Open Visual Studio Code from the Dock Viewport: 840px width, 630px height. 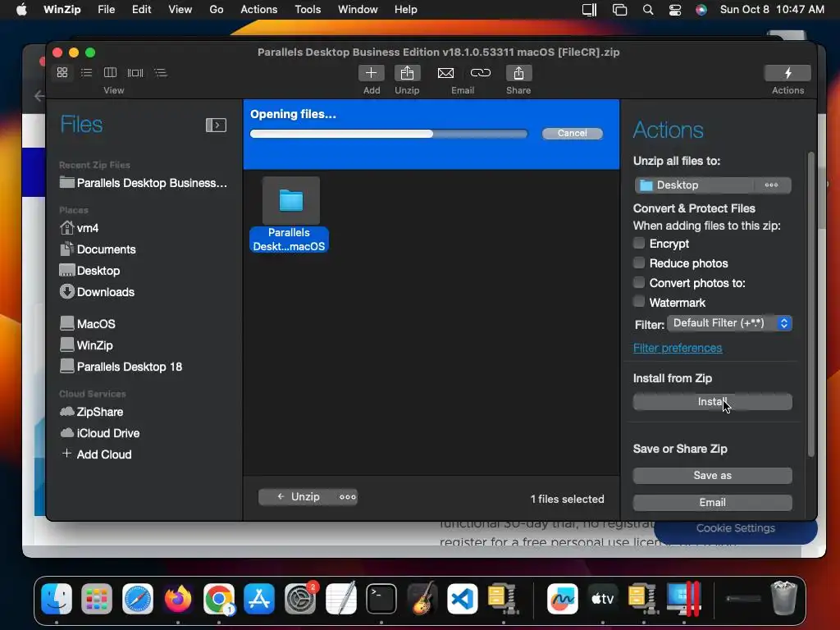(463, 598)
